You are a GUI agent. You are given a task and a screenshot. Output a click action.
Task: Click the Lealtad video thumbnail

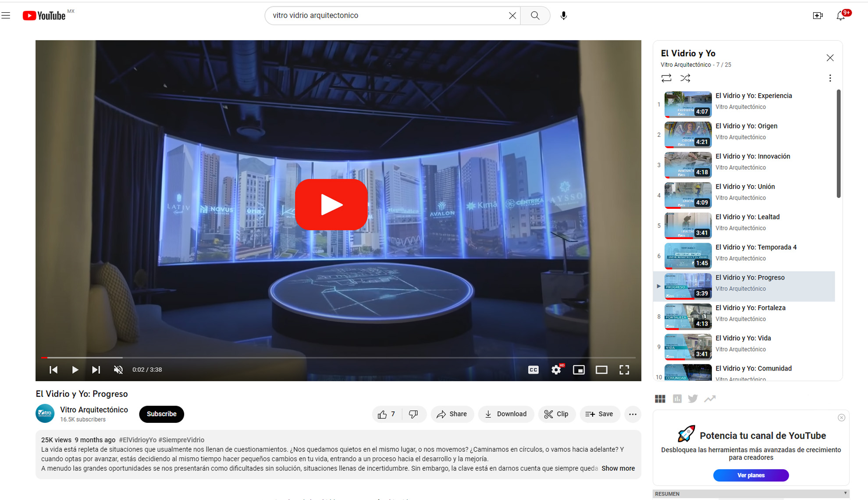688,225
